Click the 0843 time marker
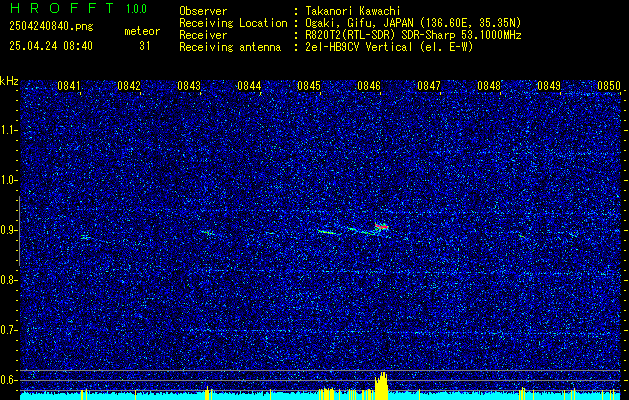Image resolution: width=629 pixels, height=400 pixels. click(189, 86)
